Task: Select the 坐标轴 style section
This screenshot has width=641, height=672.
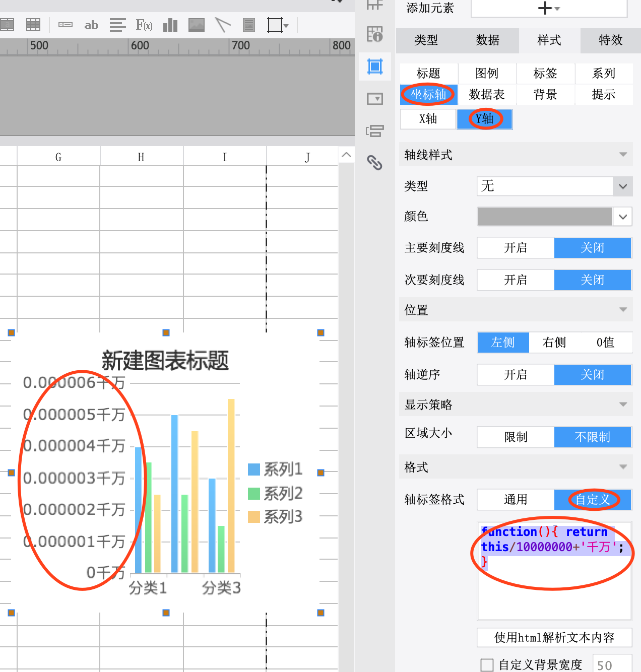Action: (429, 95)
